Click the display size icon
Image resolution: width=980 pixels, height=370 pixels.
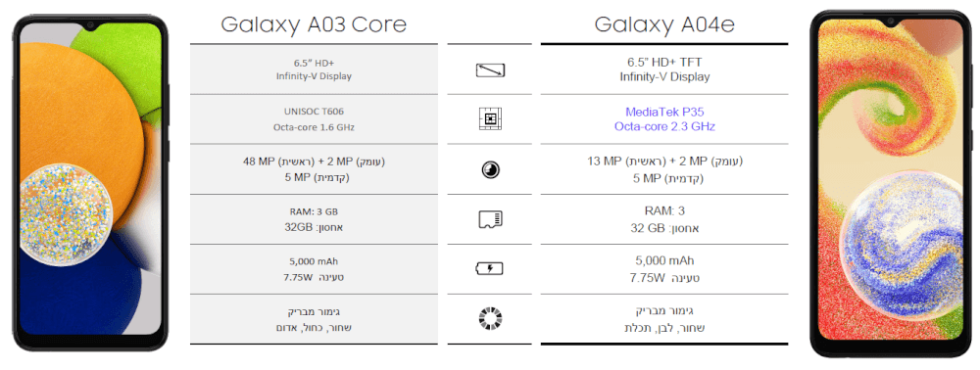pyautogui.click(x=490, y=69)
